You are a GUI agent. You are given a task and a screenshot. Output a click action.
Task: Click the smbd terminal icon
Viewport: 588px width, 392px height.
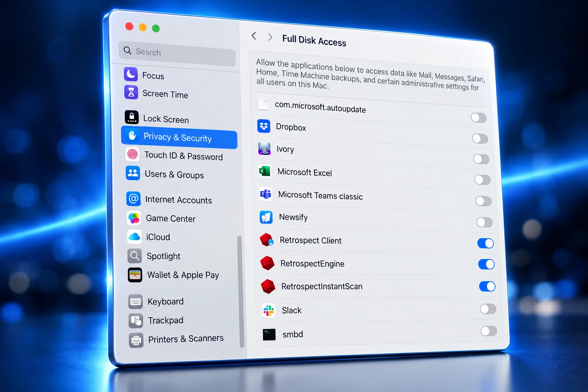click(269, 334)
